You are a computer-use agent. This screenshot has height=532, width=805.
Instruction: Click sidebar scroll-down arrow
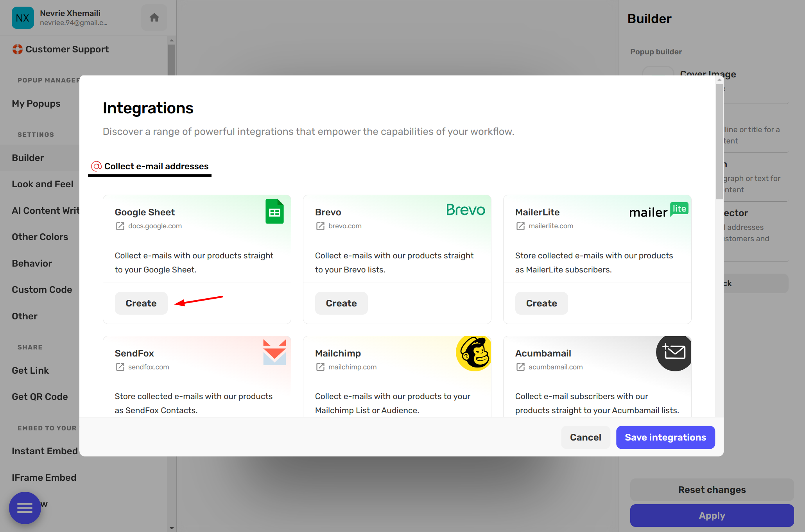tap(171, 528)
